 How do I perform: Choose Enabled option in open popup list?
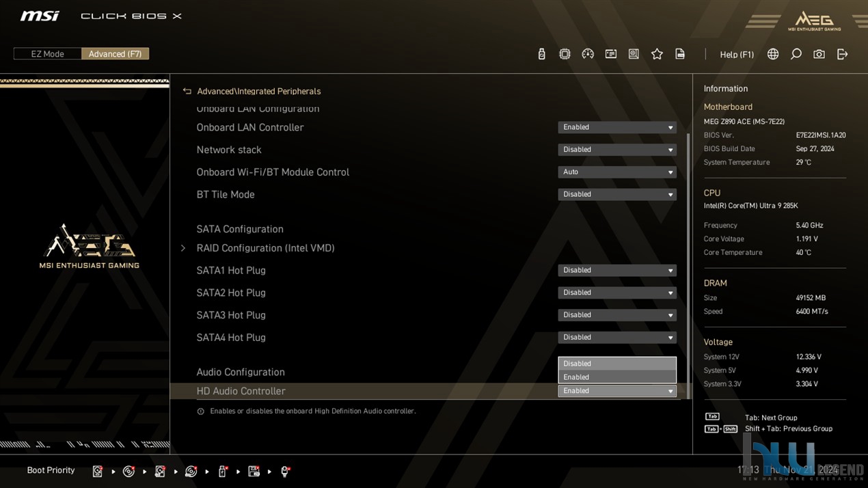[x=617, y=377]
